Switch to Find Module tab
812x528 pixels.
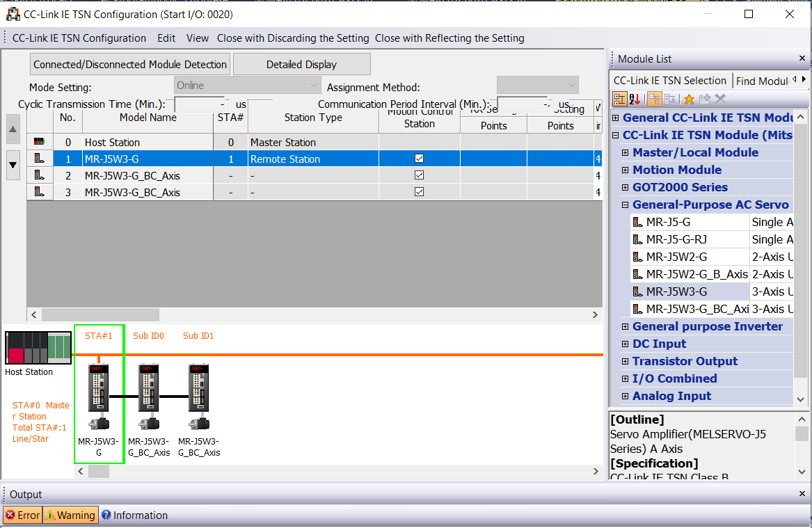click(762, 81)
